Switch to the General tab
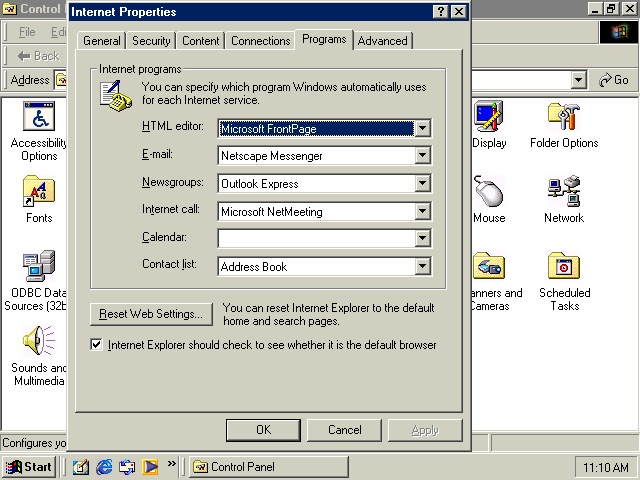640x480 pixels. (102, 41)
